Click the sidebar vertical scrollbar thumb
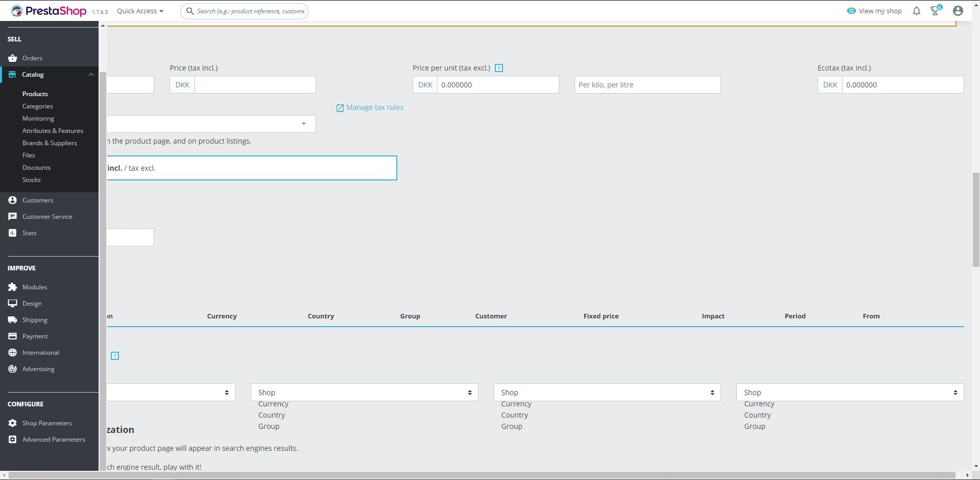The width and height of the screenshot is (980, 480). point(103,271)
